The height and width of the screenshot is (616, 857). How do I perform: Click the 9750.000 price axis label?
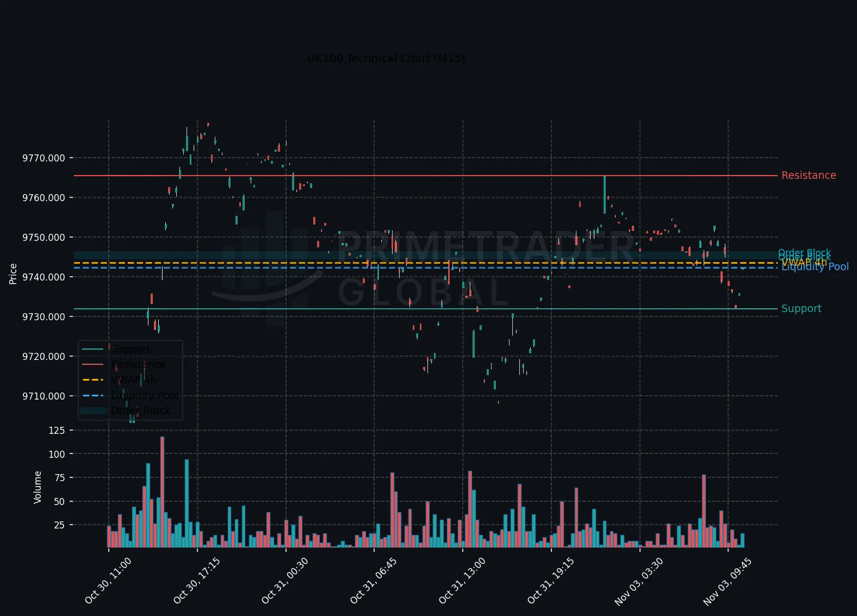coord(44,238)
